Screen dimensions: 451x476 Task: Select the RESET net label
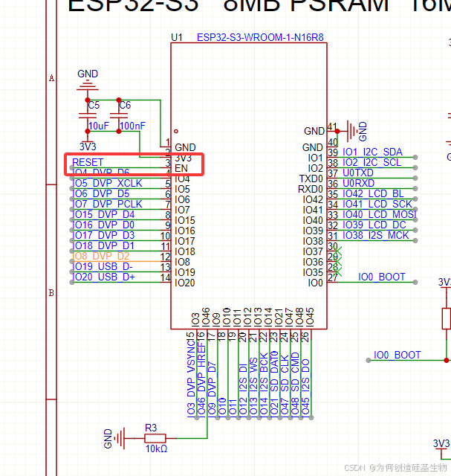88,162
